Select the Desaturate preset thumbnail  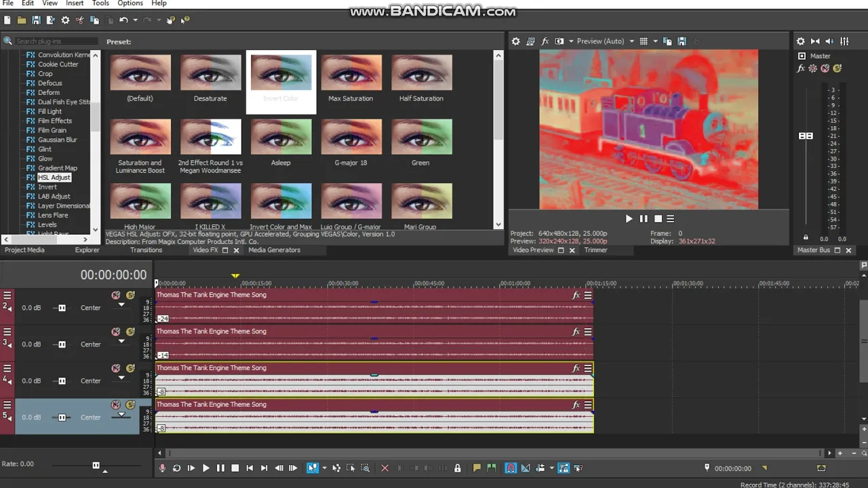(210, 73)
